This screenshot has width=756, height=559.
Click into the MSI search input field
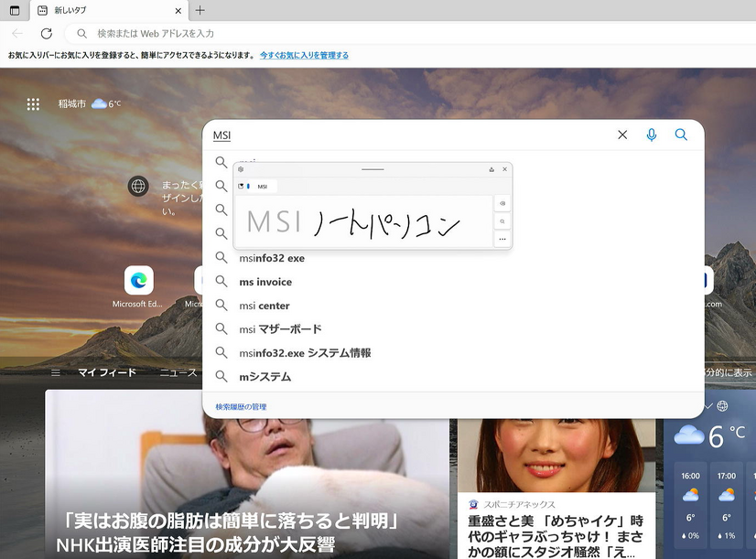tap(410, 135)
